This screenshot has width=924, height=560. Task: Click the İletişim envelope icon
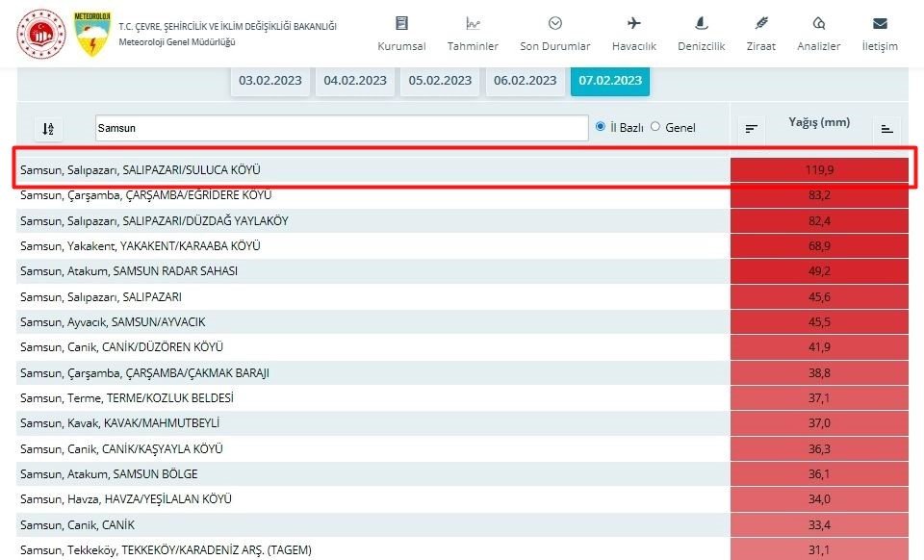coord(879,23)
